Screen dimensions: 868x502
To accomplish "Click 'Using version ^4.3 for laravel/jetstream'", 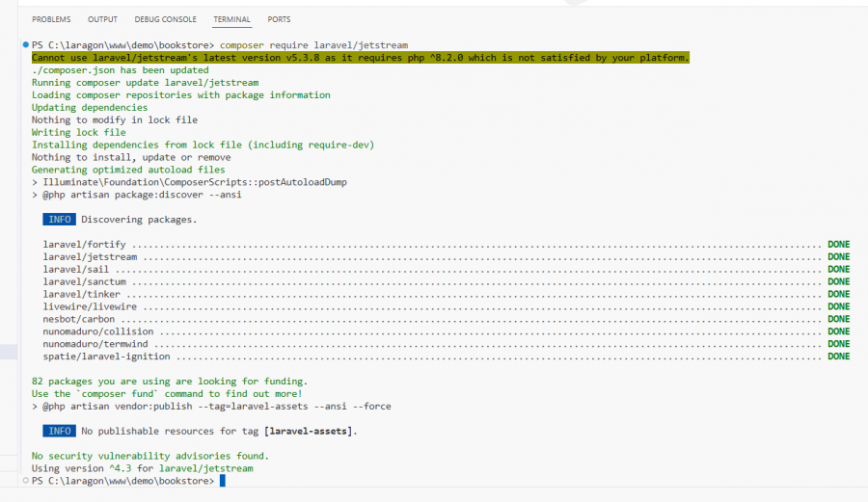I will [143, 468].
